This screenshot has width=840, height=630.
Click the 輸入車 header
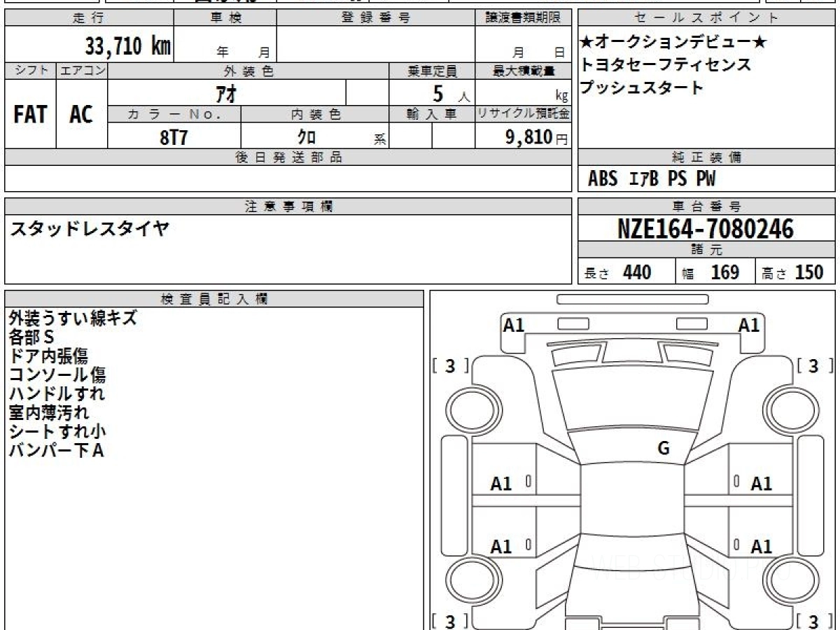pyautogui.click(x=432, y=114)
